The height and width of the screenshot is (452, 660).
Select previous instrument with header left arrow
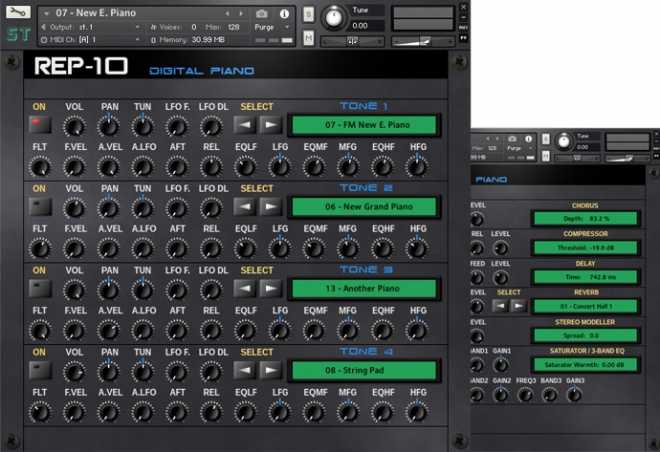(x=227, y=14)
